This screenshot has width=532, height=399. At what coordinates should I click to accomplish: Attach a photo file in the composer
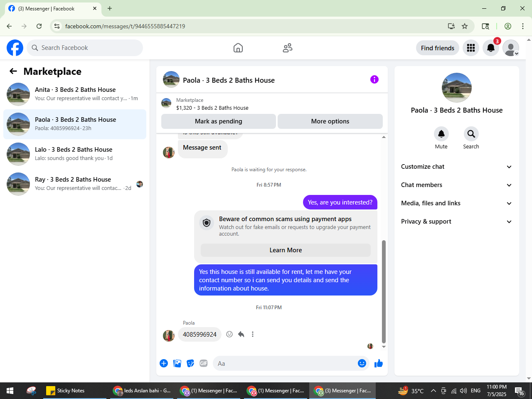coord(177,363)
